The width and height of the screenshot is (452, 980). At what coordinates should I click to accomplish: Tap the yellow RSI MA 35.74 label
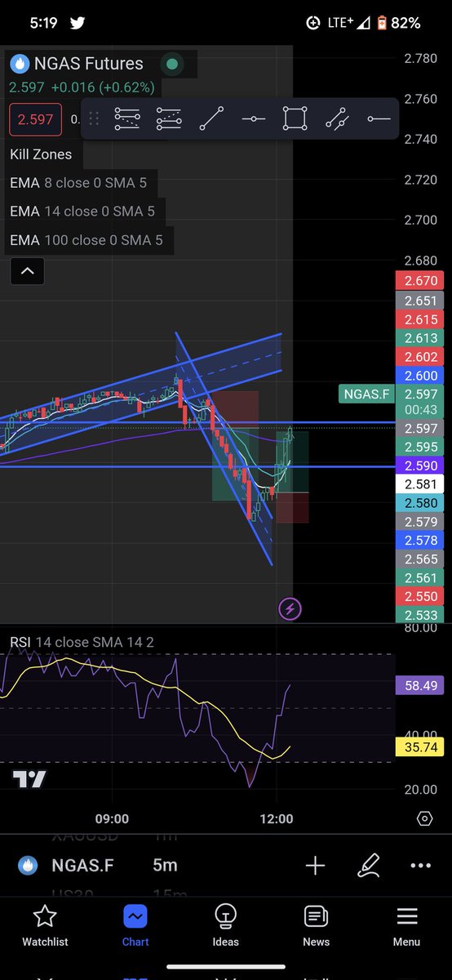click(x=421, y=746)
